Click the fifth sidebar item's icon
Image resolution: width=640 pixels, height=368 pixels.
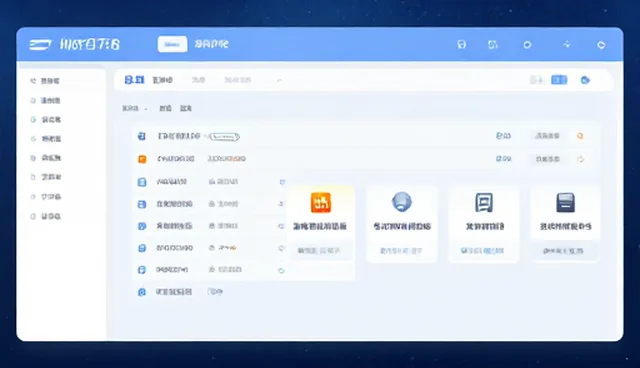coord(33,158)
